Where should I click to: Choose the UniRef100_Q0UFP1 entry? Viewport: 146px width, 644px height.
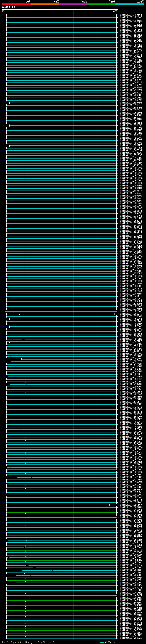[x=131, y=349]
